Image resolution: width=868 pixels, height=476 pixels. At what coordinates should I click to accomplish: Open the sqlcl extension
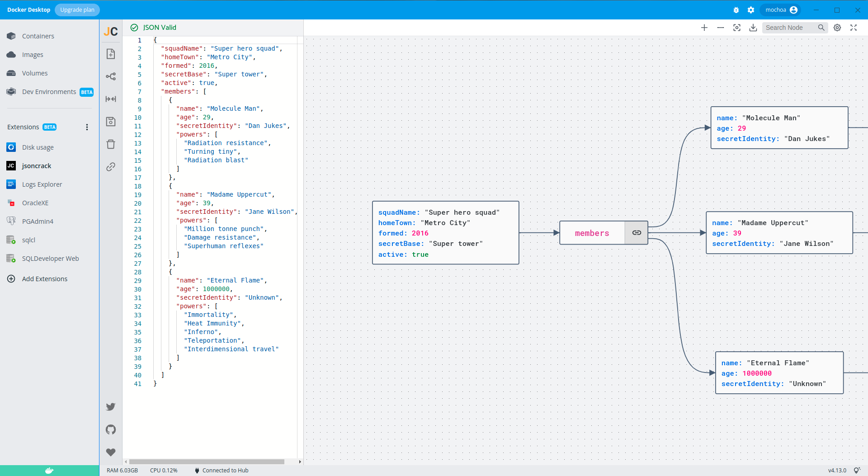point(50,240)
